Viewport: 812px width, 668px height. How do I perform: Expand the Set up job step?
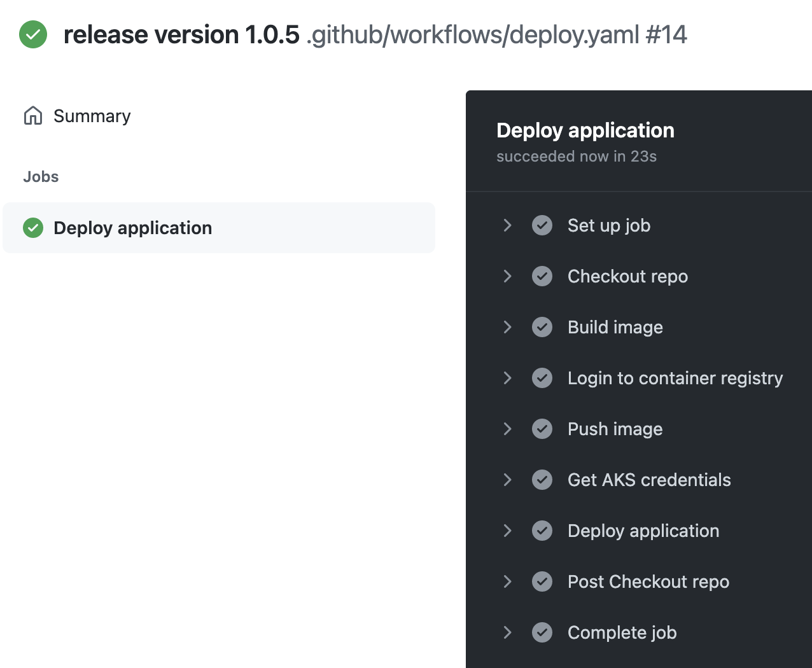(x=507, y=225)
